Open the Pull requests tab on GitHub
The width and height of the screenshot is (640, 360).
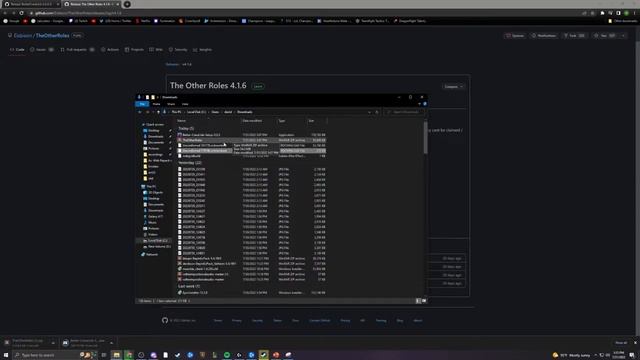tap(77, 50)
